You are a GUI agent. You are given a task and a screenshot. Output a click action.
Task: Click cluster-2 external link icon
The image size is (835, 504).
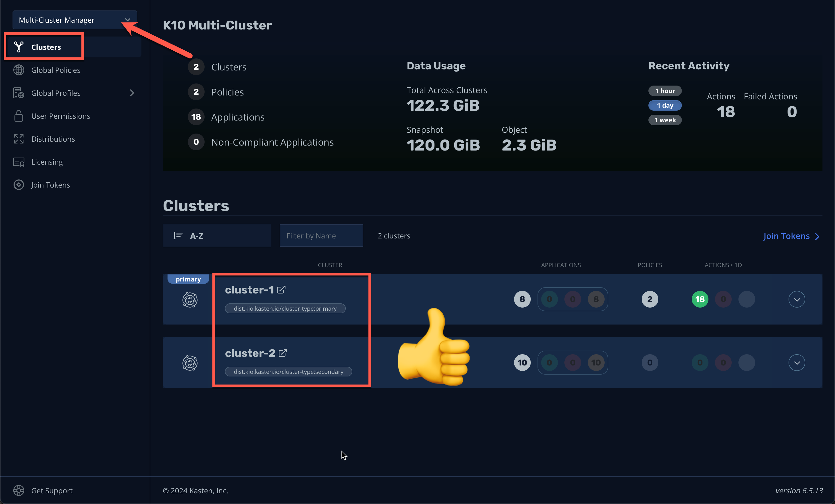coord(283,353)
